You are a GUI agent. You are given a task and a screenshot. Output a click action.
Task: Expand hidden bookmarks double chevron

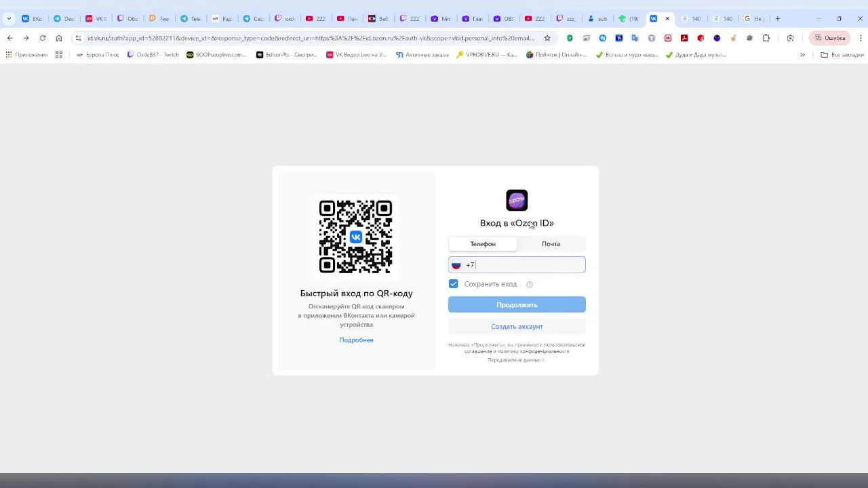coord(802,55)
